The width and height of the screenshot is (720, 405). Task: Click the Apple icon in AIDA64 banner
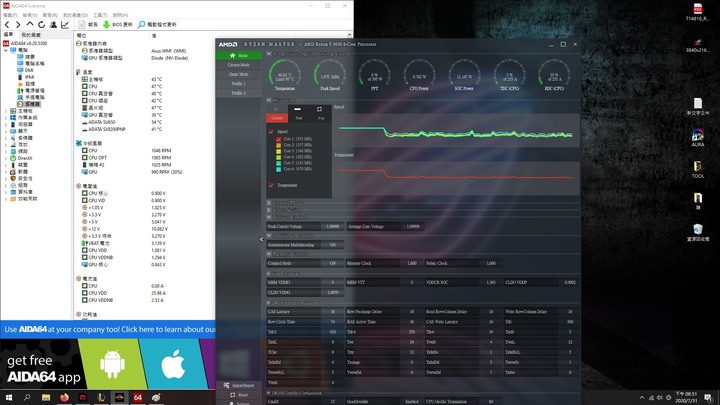pyautogui.click(x=173, y=364)
